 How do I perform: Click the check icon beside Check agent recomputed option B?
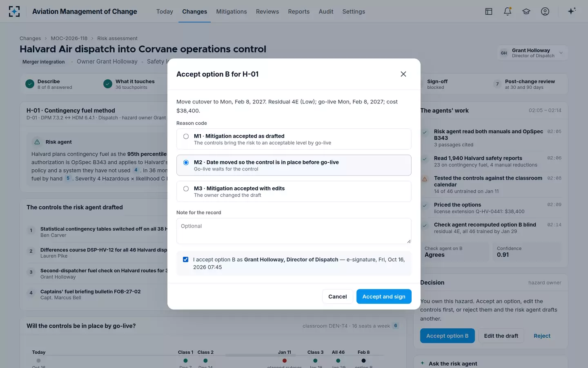coord(425,225)
